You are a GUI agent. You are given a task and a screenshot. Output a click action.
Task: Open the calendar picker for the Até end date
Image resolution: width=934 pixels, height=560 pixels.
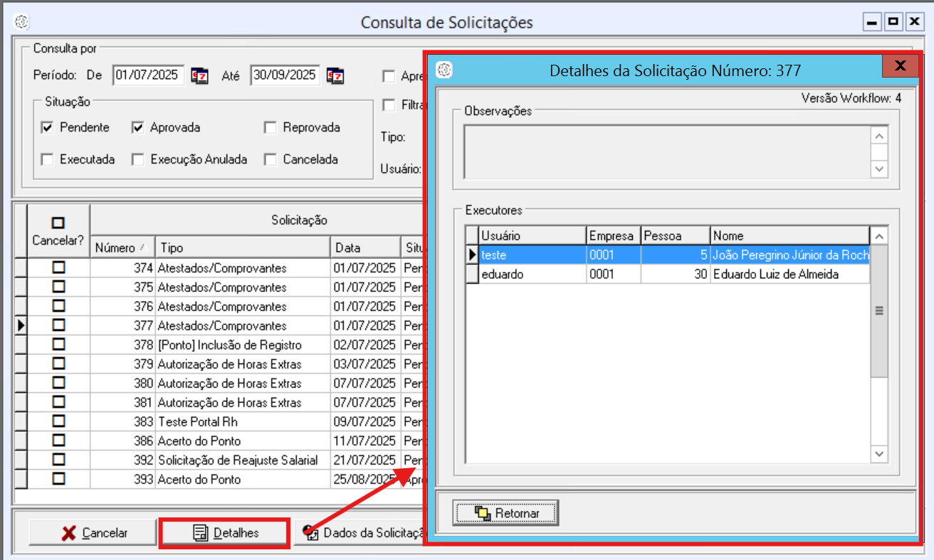(335, 75)
